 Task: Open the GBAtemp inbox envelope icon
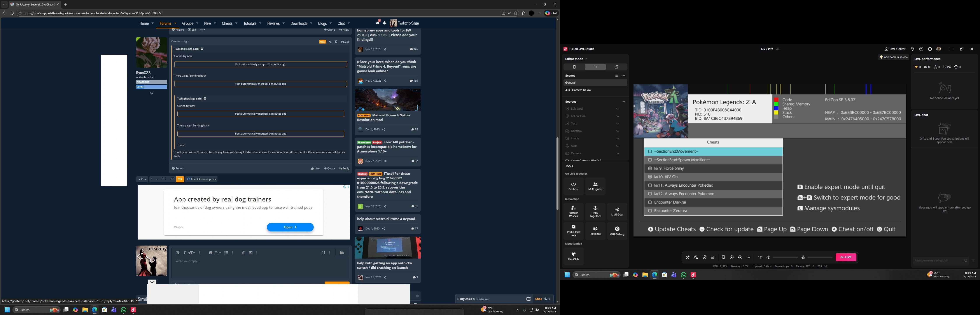tap(378, 23)
